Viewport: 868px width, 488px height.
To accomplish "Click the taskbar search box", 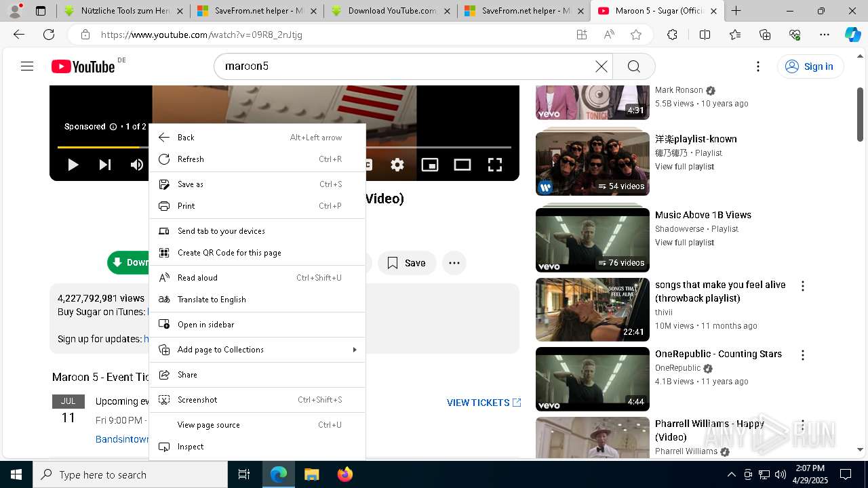I will (x=130, y=474).
